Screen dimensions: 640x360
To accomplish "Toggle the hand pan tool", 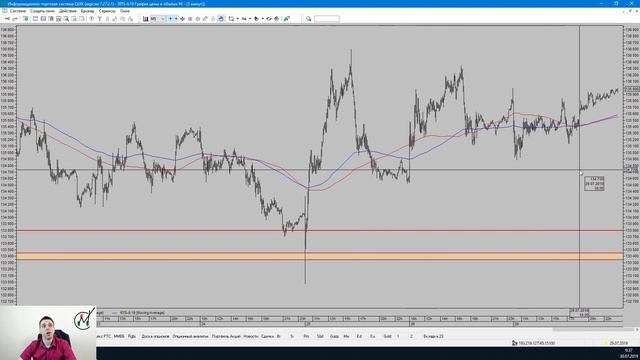I will pos(221,19).
